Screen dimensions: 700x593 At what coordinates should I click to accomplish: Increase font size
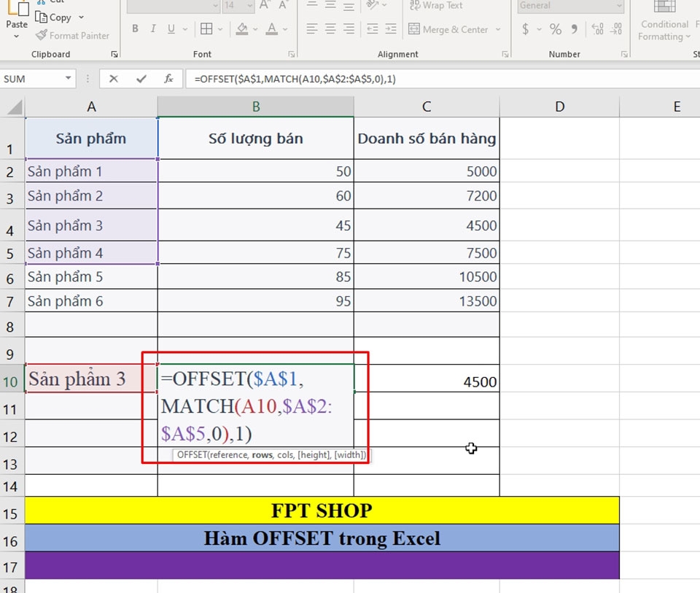265,5
